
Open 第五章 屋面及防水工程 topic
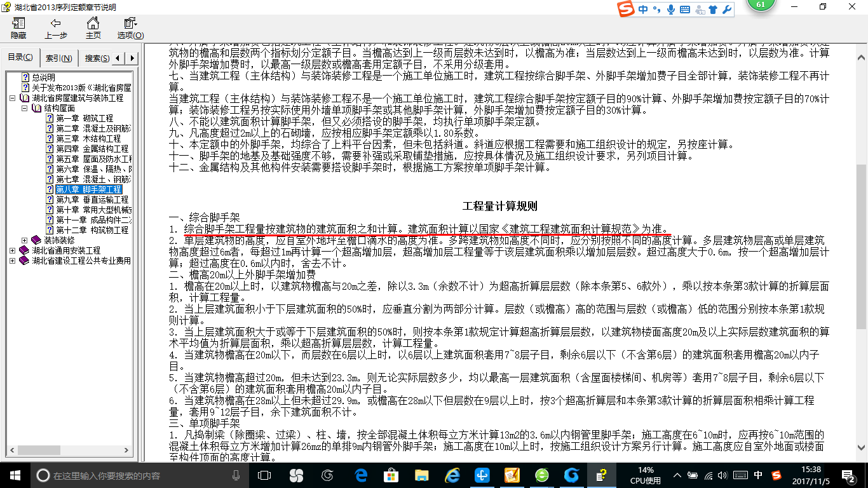[x=93, y=159]
